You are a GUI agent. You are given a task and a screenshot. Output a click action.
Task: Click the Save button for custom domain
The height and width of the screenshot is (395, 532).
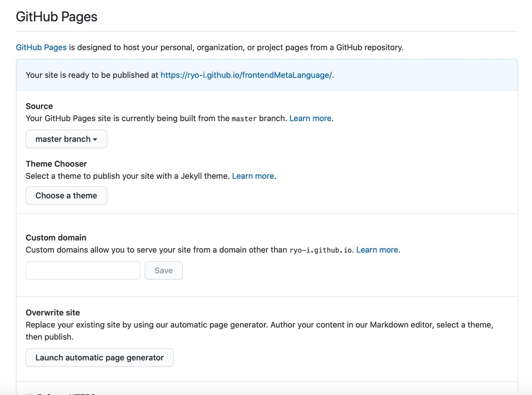164,270
